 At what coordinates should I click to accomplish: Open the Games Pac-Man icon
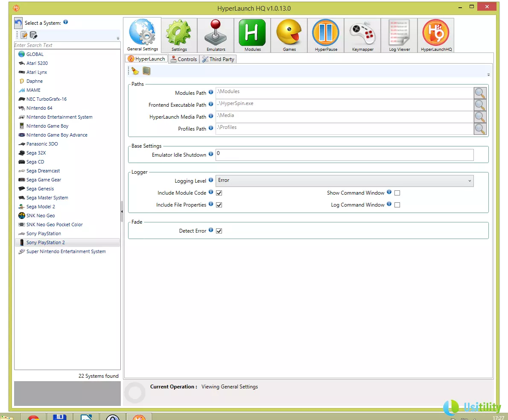point(289,35)
